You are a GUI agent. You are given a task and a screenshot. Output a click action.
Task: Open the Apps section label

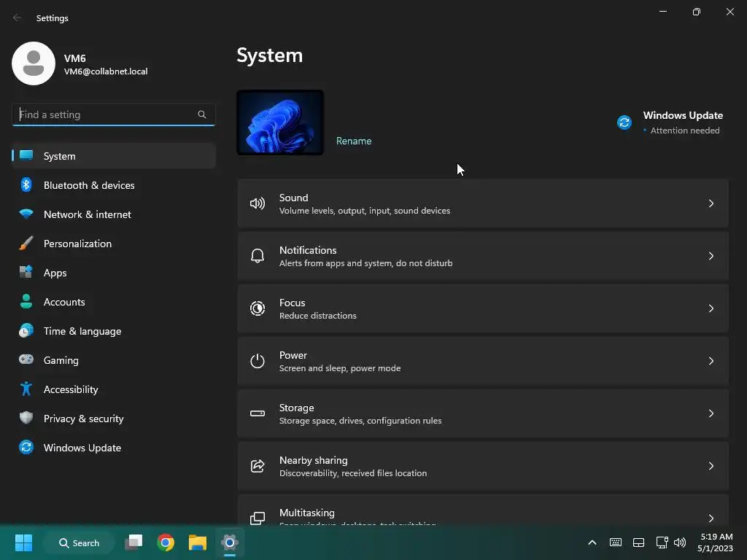[55, 273]
